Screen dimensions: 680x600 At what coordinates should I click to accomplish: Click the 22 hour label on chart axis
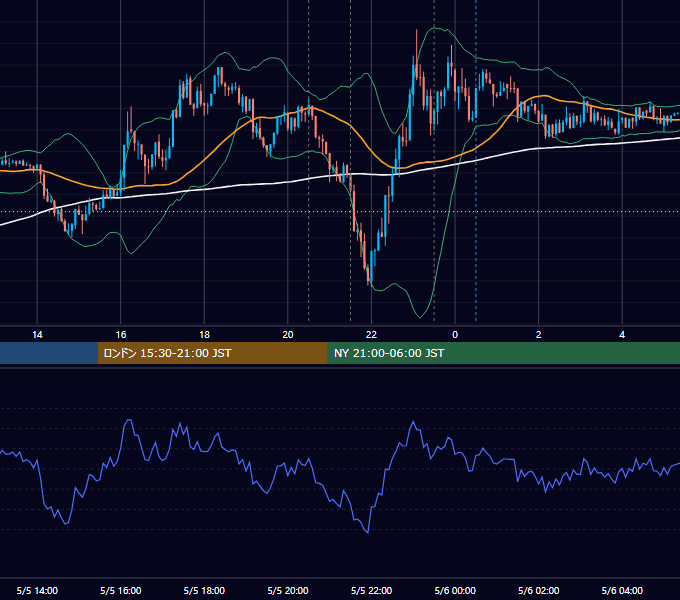coord(371,335)
